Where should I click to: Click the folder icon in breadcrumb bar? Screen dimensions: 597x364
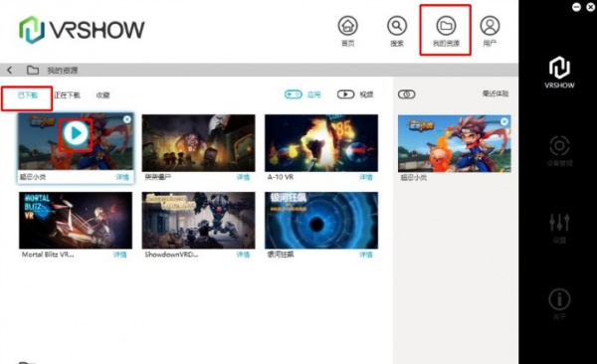click(x=33, y=70)
